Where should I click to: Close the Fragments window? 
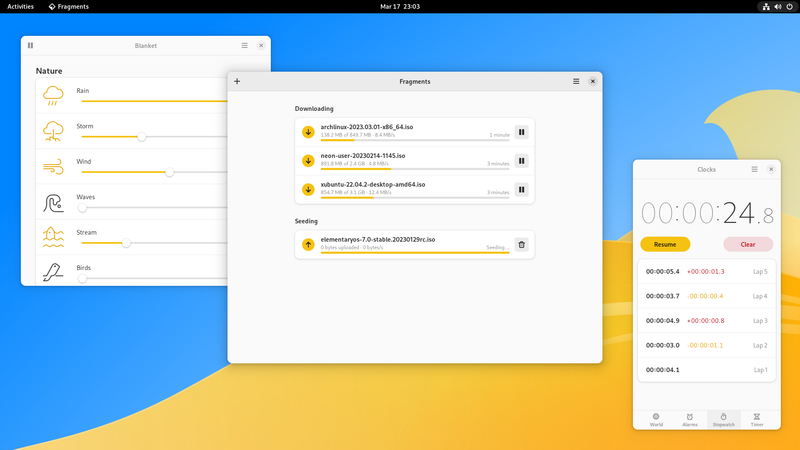coord(593,81)
